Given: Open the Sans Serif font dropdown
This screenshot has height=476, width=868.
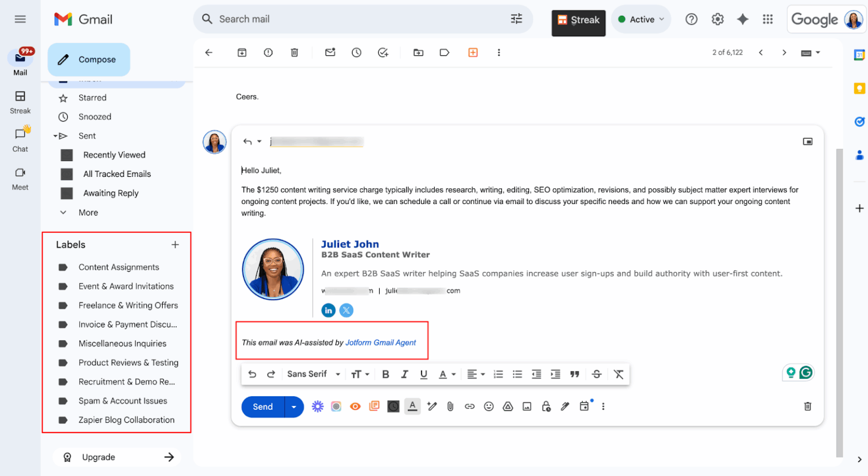Looking at the screenshot, I should coord(313,374).
